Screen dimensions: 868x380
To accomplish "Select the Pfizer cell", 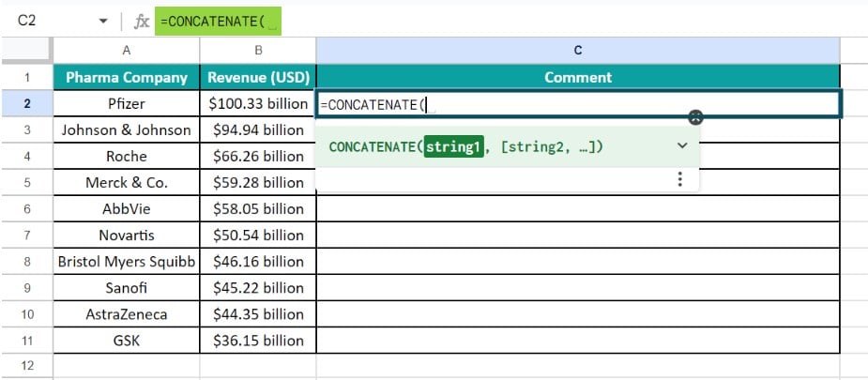I will pos(127,103).
